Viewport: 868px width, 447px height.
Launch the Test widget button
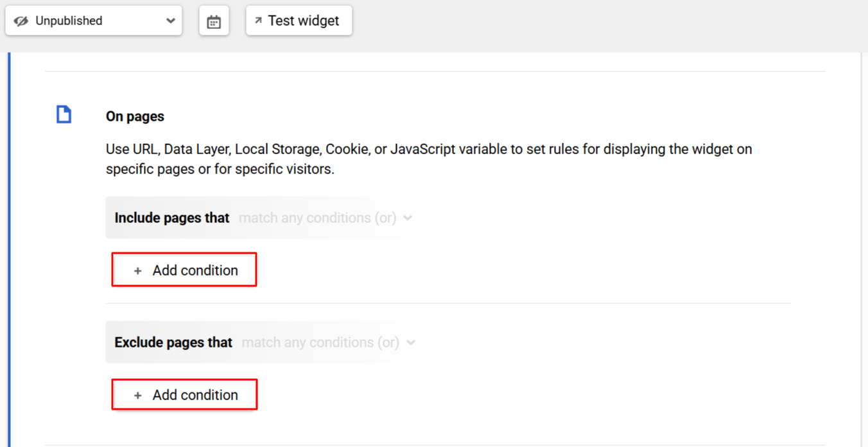pos(299,21)
